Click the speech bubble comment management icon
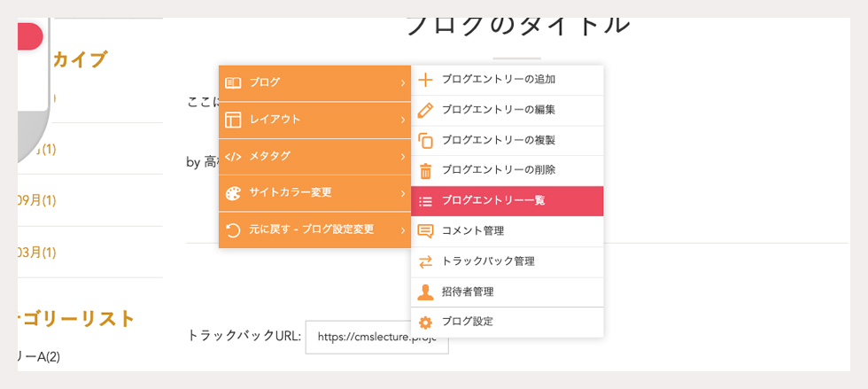Image resolution: width=868 pixels, height=389 pixels. pos(425,231)
